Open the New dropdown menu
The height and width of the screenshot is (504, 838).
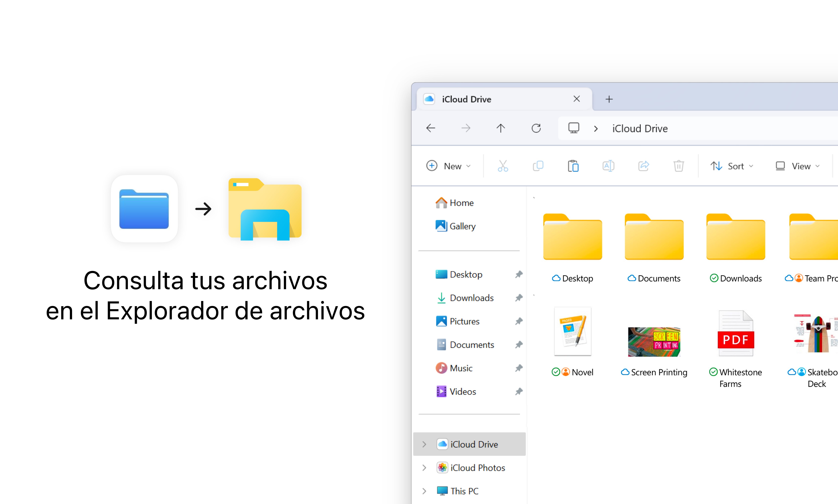point(448,166)
